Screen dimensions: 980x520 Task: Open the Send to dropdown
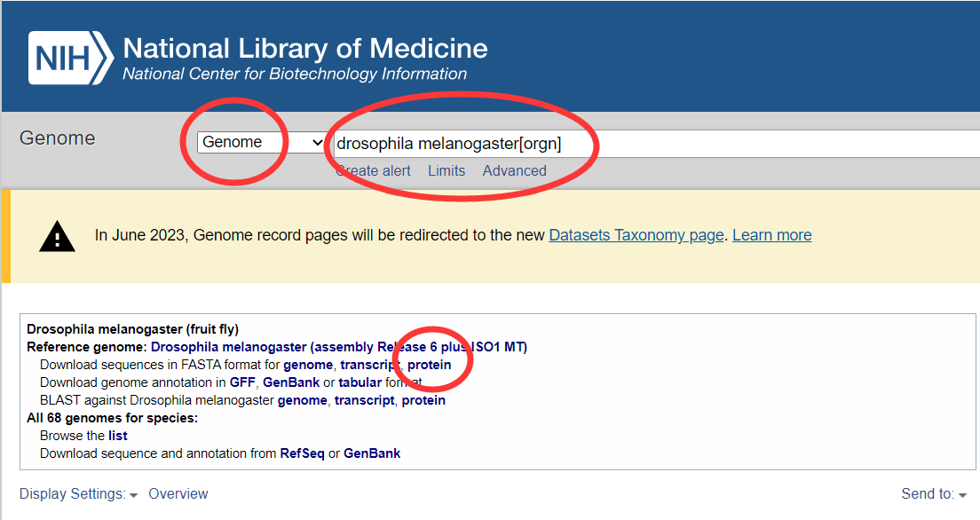(934, 493)
